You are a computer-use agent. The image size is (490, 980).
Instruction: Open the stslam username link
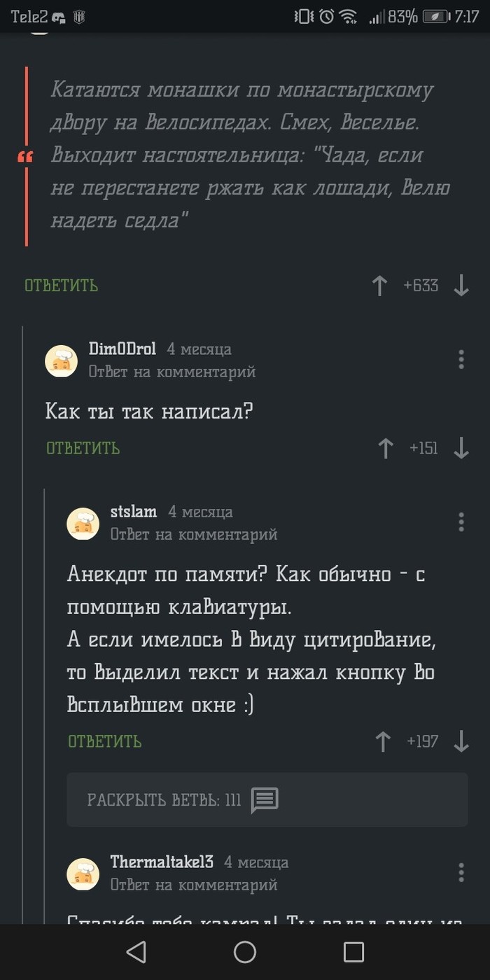pyautogui.click(x=134, y=512)
